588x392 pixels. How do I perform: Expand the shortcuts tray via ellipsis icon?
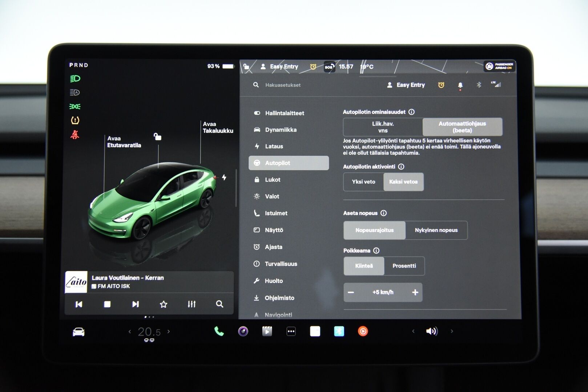click(291, 331)
